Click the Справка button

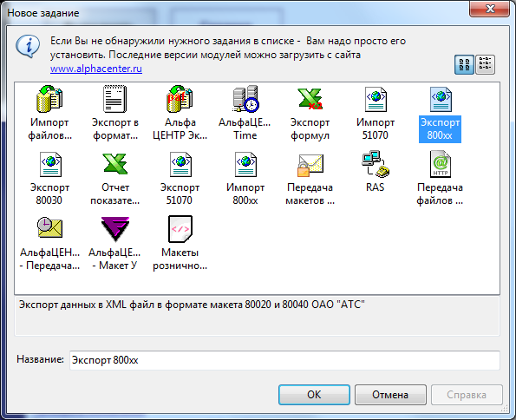click(x=467, y=395)
